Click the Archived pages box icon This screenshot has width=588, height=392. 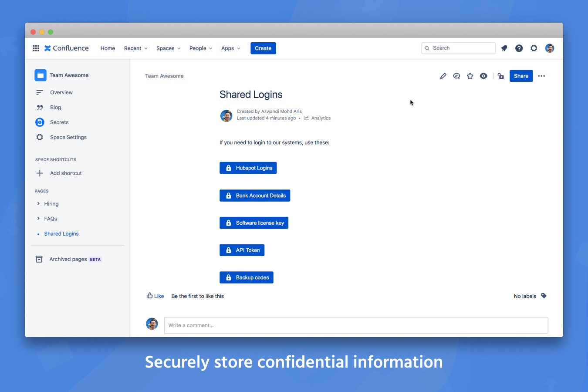click(x=39, y=259)
